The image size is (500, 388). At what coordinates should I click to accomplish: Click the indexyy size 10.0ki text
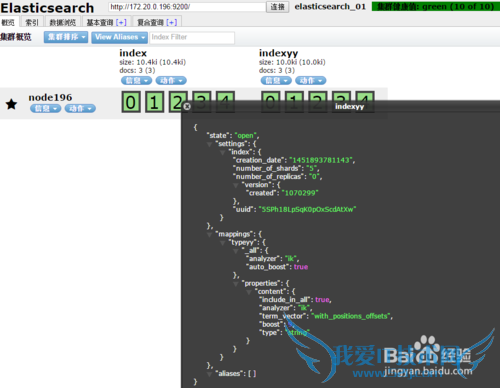point(292,62)
